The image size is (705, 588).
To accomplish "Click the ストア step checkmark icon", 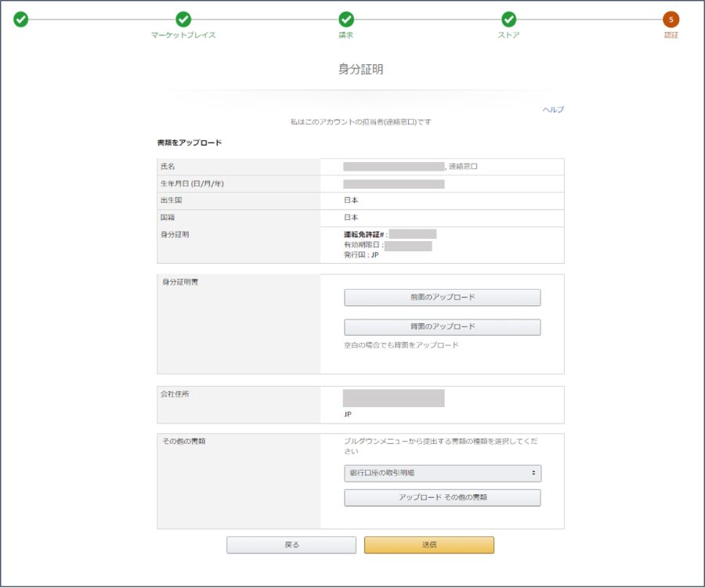I will click(x=508, y=20).
